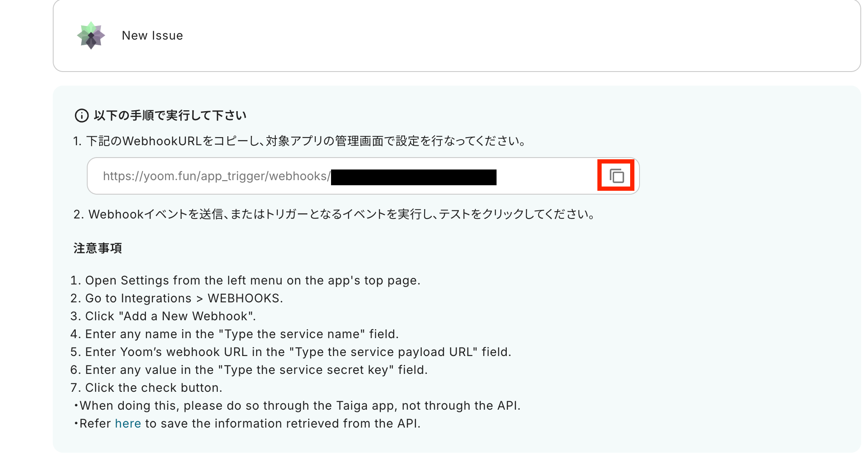Open the "here" link about saving API information
Screen dimensions: 868x471
pos(128,423)
